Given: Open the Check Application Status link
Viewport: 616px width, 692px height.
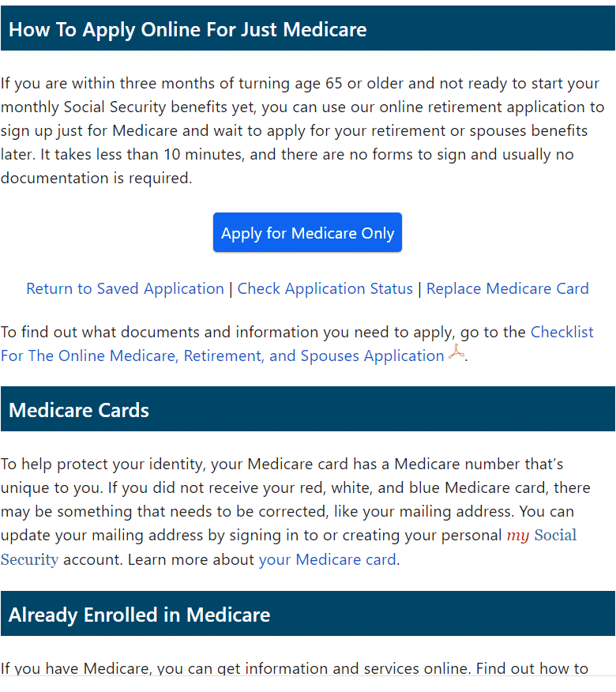Looking at the screenshot, I should [x=325, y=288].
